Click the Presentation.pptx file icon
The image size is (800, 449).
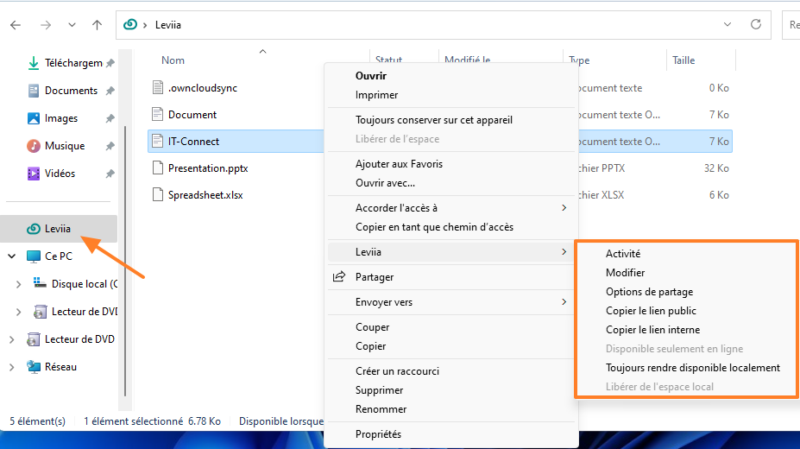157,168
